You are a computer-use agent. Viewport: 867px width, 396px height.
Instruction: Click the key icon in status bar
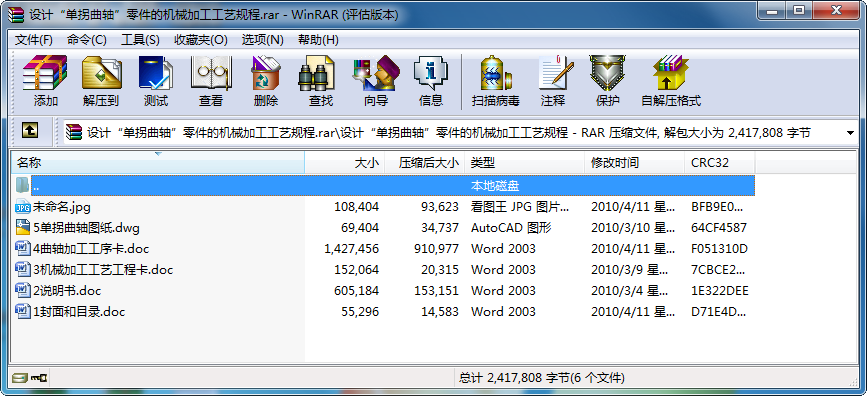[x=39, y=378]
